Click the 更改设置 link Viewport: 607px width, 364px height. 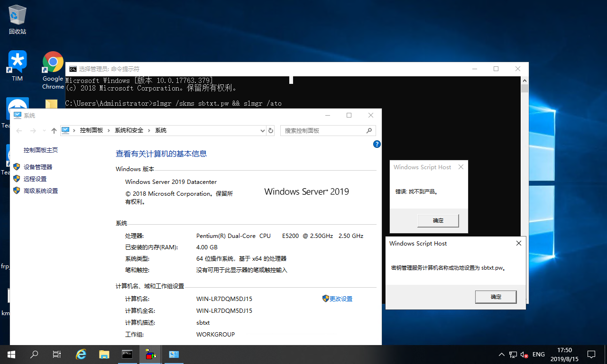pyautogui.click(x=341, y=299)
